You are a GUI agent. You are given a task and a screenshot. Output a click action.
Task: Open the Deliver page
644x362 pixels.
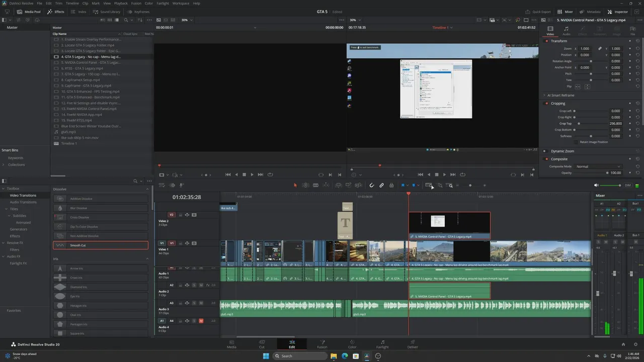point(413,344)
